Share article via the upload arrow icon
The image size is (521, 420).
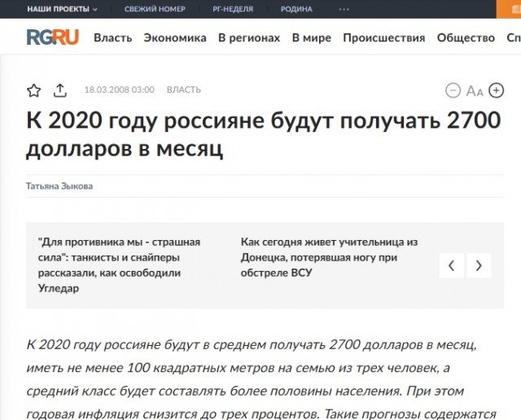[60, 90]
